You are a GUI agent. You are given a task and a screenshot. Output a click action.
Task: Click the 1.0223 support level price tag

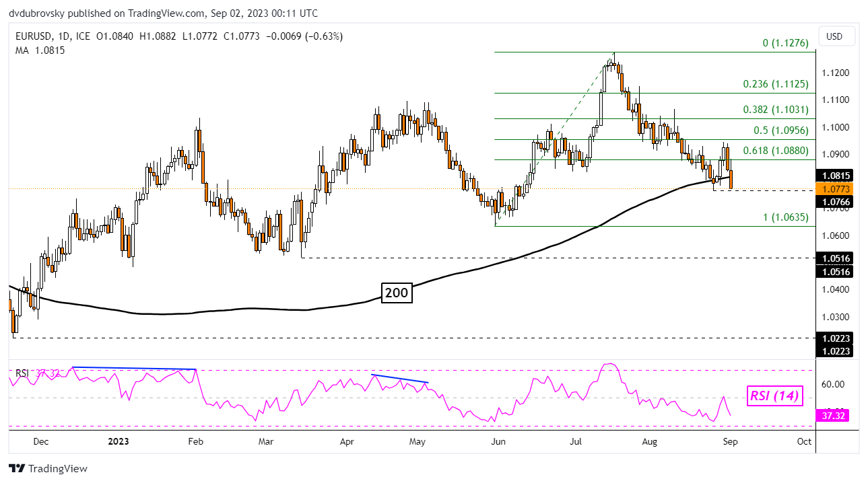pyautogui.click(x=835, y=338)
